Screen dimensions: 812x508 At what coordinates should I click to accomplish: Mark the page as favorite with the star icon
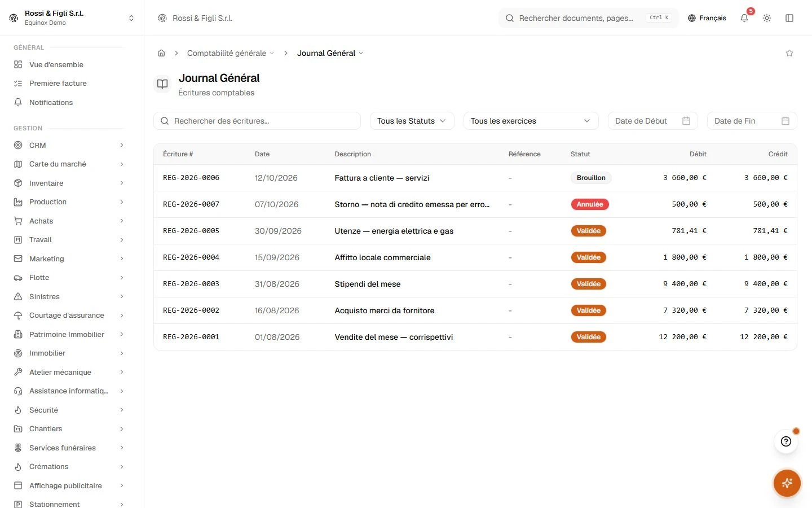pos(789,53)
